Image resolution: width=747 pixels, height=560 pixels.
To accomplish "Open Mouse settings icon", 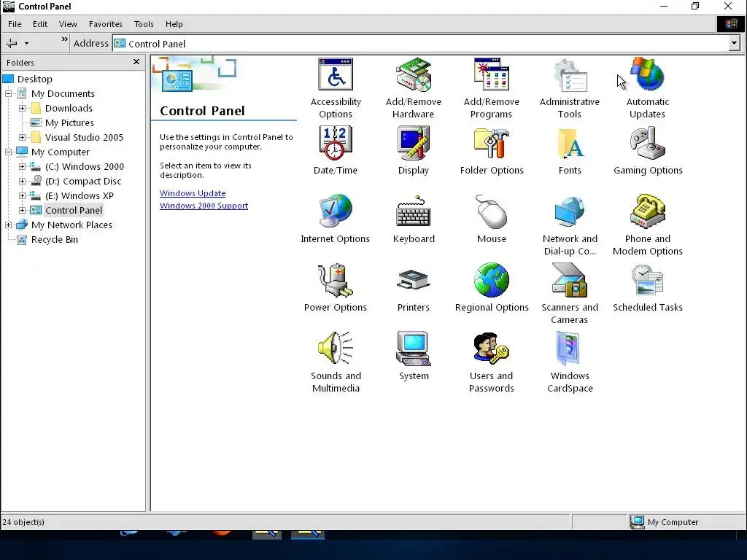I will [492, 211].
